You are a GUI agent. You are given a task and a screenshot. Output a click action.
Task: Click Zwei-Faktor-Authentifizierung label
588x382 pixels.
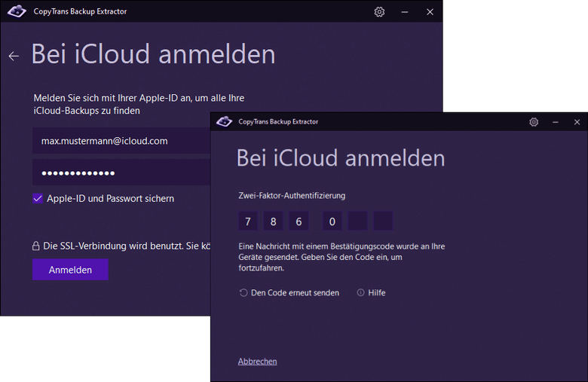[292, 196]
